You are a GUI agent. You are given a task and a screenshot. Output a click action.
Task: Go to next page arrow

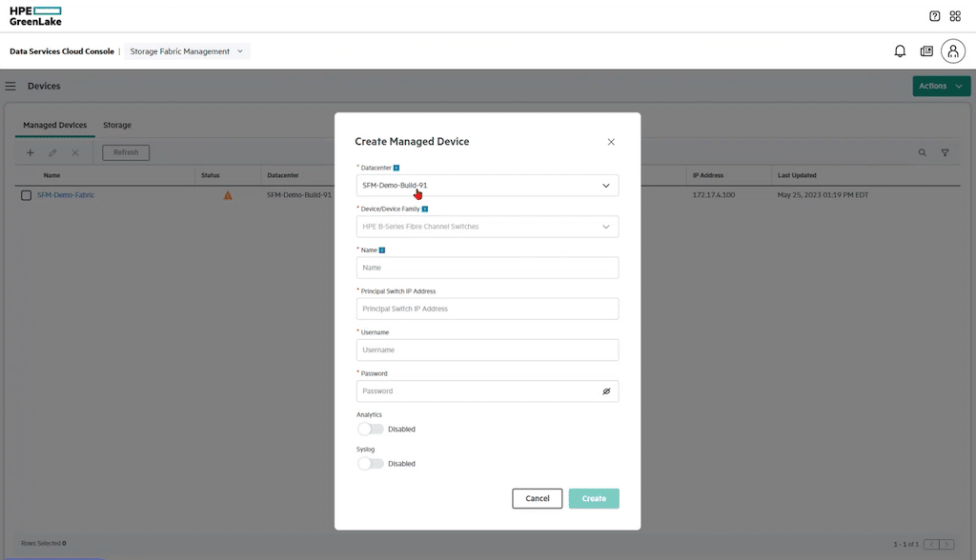pos(947,545)
